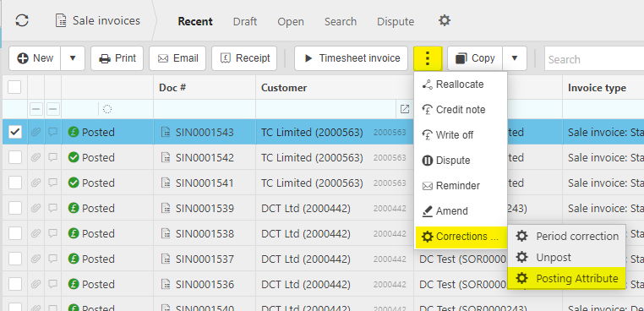Select Dispute from the dropdown menu
The width and height of the screenshot is (644, 311).
[461, 161]
